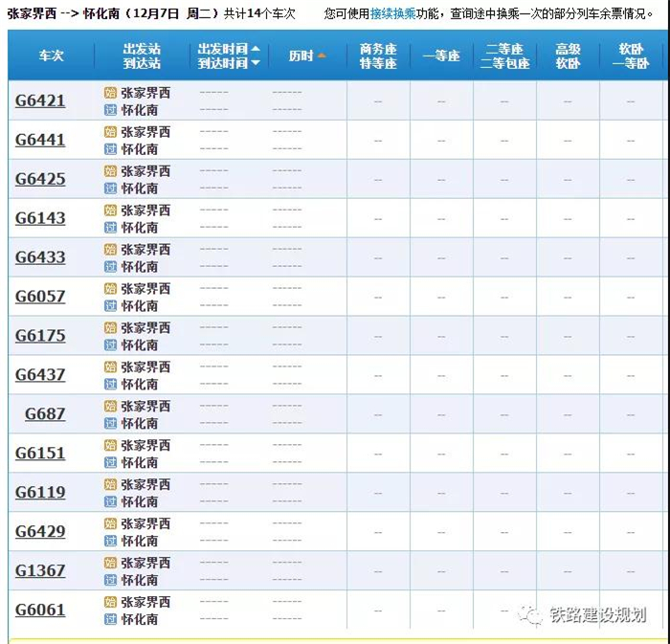
Task: Click the 过 pass-through icon in G6433 row
Action: [110, 267]
